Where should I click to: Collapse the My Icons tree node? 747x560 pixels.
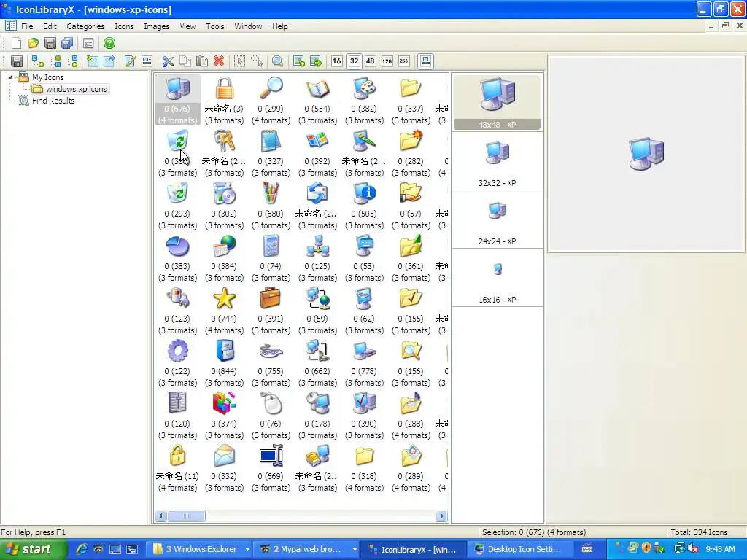pyautogui.click(x=10, y=77)
